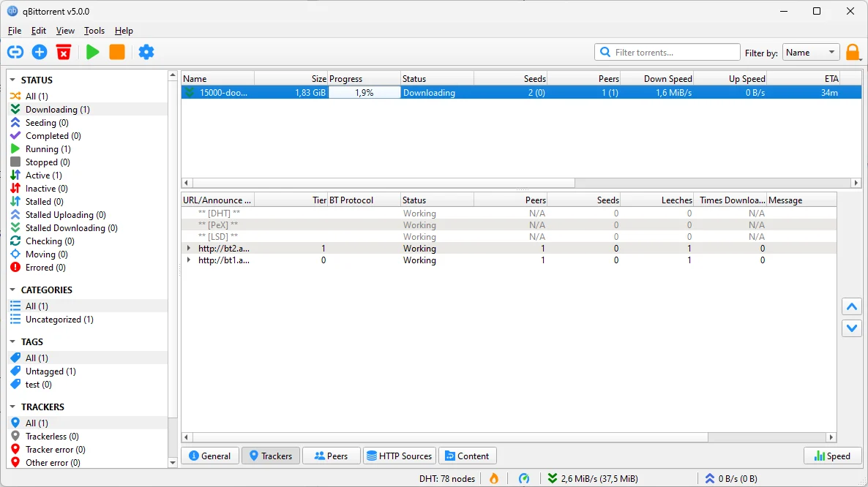Switch to the HTTP Sources tab
The height and width of the screenshot is (487, 868).
click(x=399, y=456)
